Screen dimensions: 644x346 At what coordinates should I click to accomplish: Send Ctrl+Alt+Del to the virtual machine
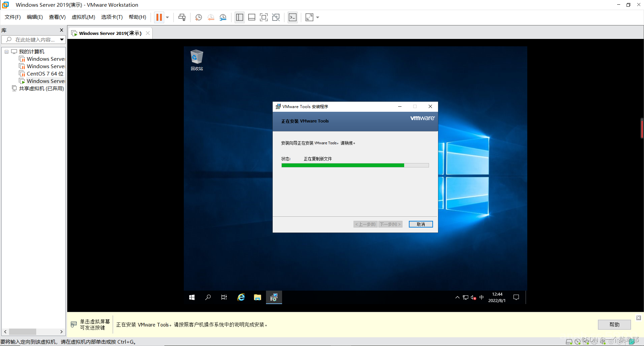[182, 17]
